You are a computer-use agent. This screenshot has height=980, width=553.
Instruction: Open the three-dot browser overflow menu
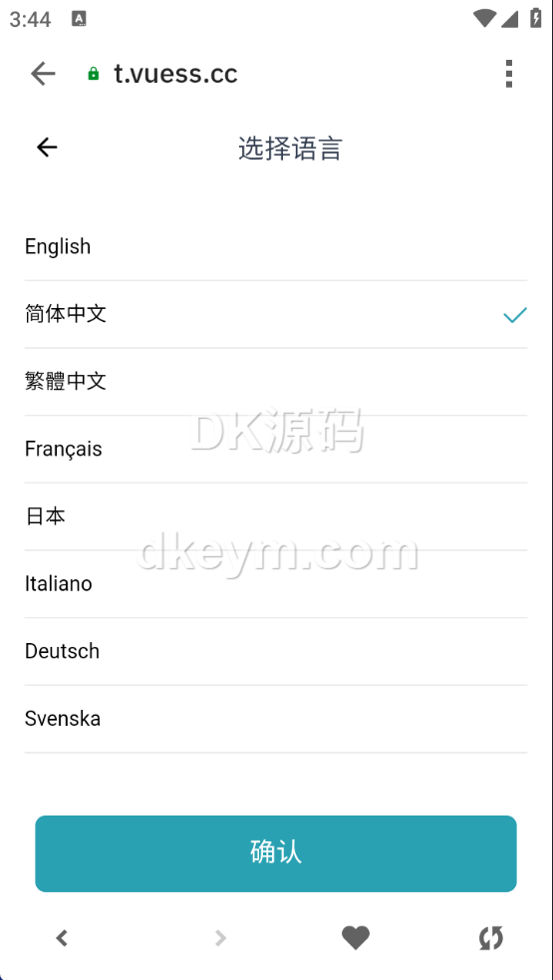508,74
